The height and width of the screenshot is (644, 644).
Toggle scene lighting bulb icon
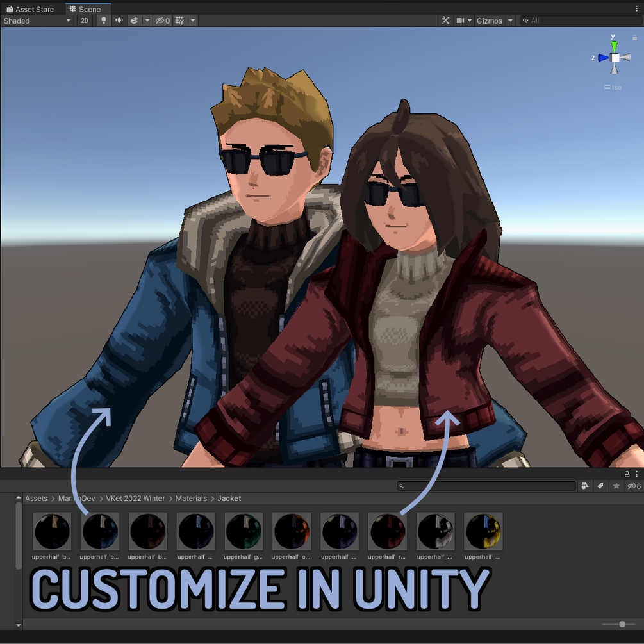pos(104,21)
